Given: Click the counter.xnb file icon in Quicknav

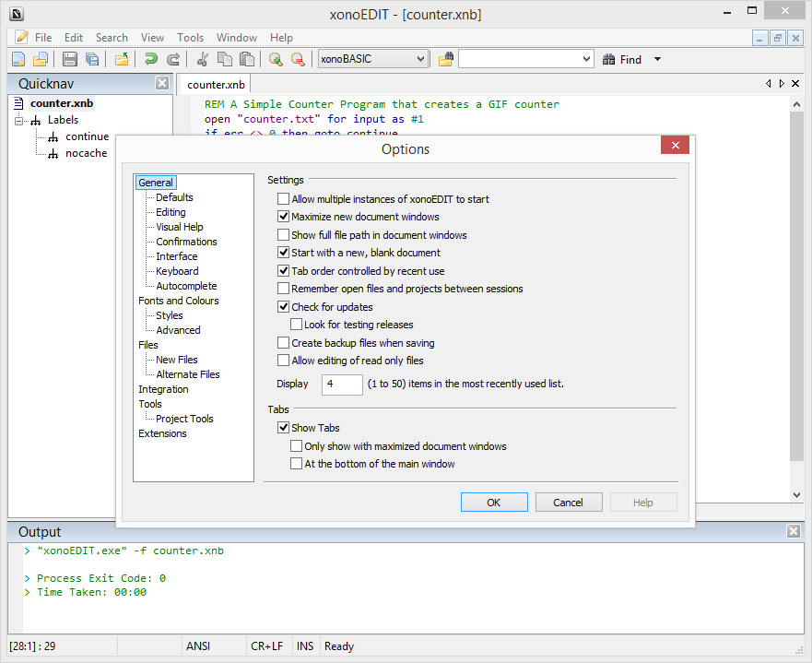Looking at the screenshot, I should pos(18,103).
